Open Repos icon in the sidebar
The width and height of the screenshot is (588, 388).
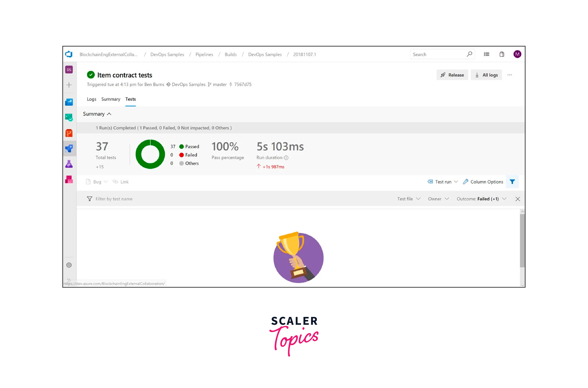[x=69, y=133]
